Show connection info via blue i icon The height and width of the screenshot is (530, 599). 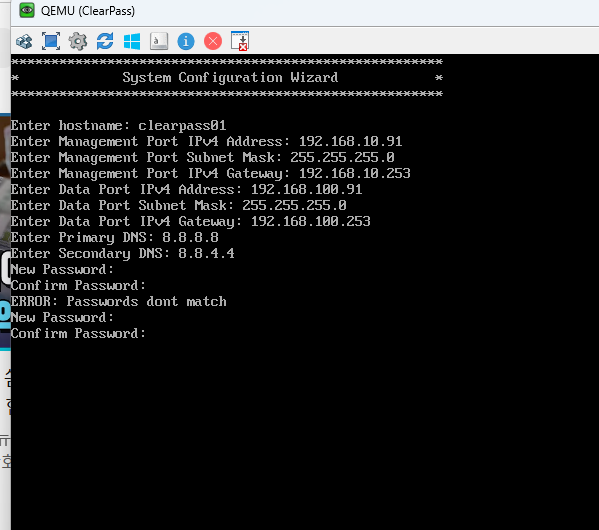pyautogui.click(x=186, y=41)
